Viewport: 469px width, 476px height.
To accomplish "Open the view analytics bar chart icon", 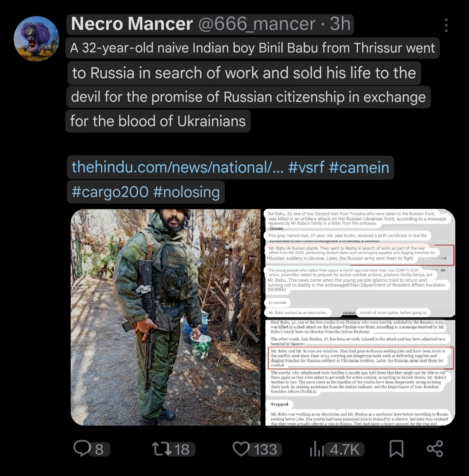I will tap(317, 449).
